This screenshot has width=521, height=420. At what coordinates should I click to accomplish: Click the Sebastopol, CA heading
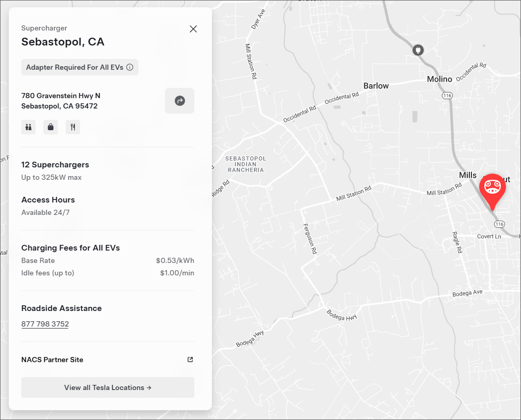(63, 41)
